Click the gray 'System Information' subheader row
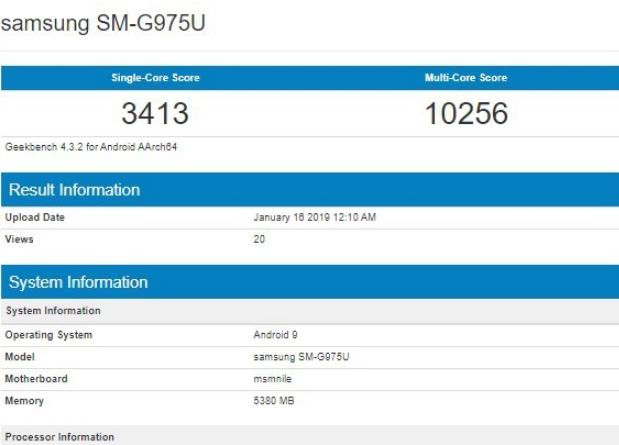 (310, 311)
